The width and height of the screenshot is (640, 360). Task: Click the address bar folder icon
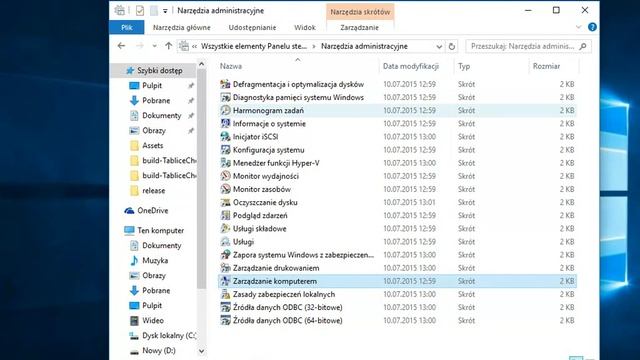coord(184,46)
